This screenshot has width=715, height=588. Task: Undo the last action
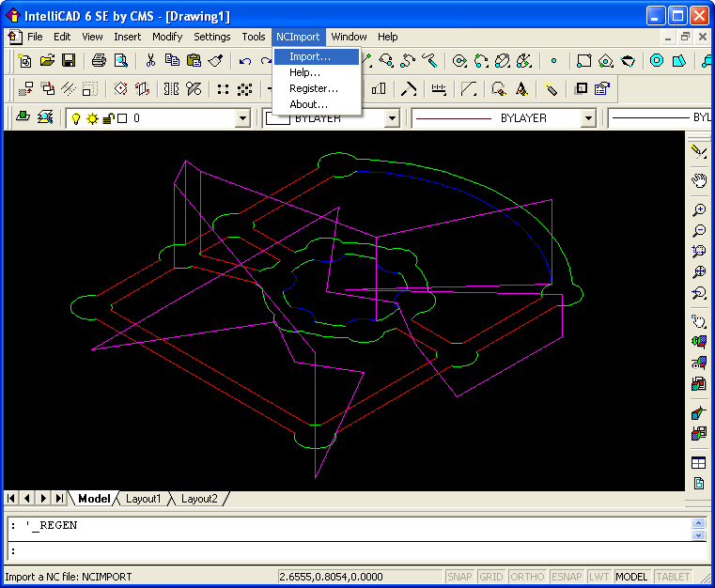coord(245,61)
